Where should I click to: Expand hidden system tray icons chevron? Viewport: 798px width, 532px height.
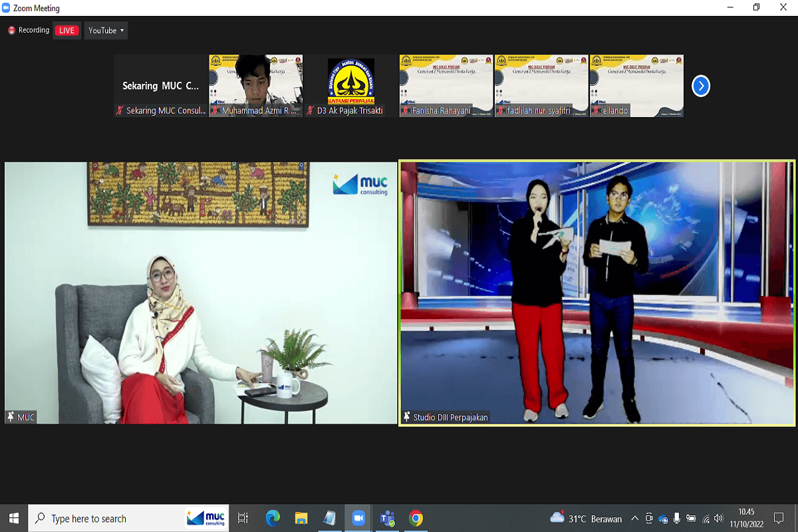pyautogui.click(x=634, y=518)
